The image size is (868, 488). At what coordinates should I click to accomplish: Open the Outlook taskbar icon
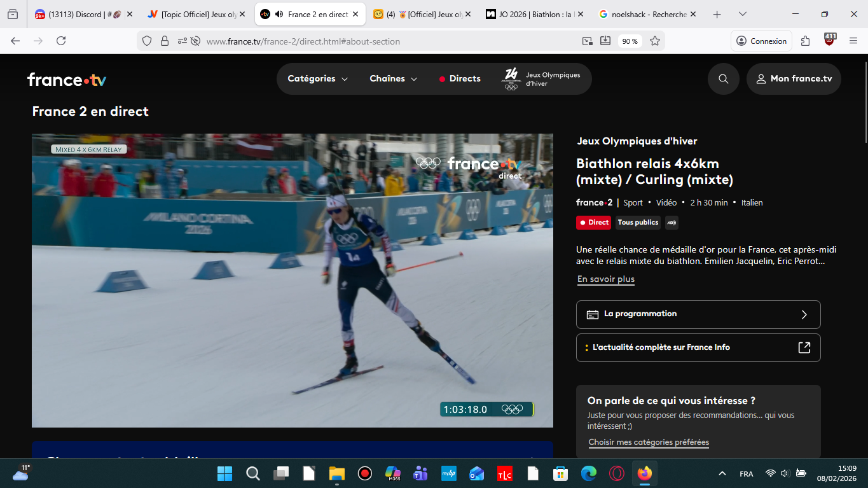click(476, 473)
